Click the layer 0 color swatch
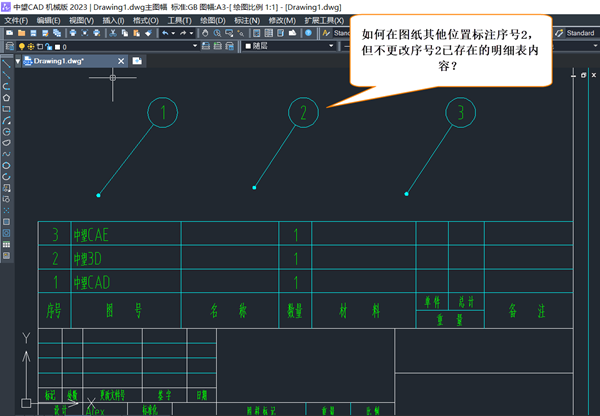 pyautogui.click(x=57, y=47)
